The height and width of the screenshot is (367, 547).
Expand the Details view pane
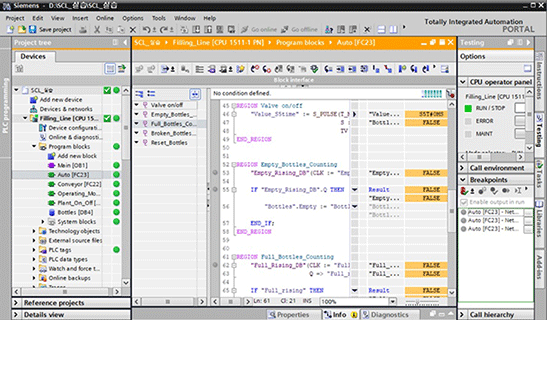(16, 315)
